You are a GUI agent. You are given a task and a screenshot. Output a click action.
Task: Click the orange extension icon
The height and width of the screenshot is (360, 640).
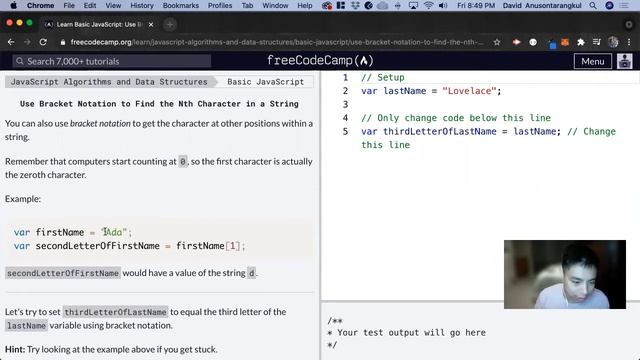click(565, 42)
